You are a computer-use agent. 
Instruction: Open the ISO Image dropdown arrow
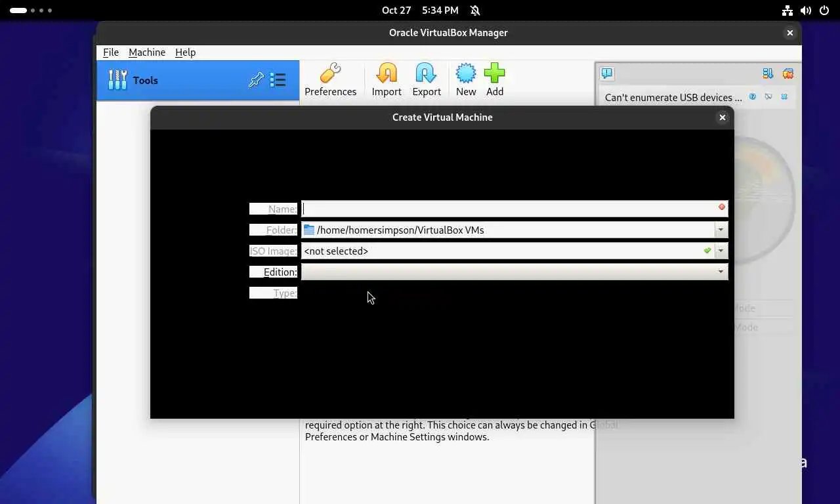[x=721, y=251]
